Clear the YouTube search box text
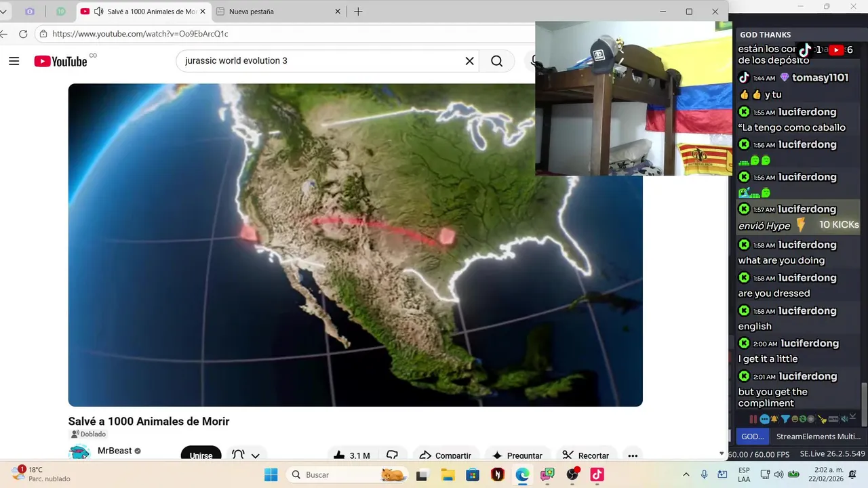 point(469,61)
